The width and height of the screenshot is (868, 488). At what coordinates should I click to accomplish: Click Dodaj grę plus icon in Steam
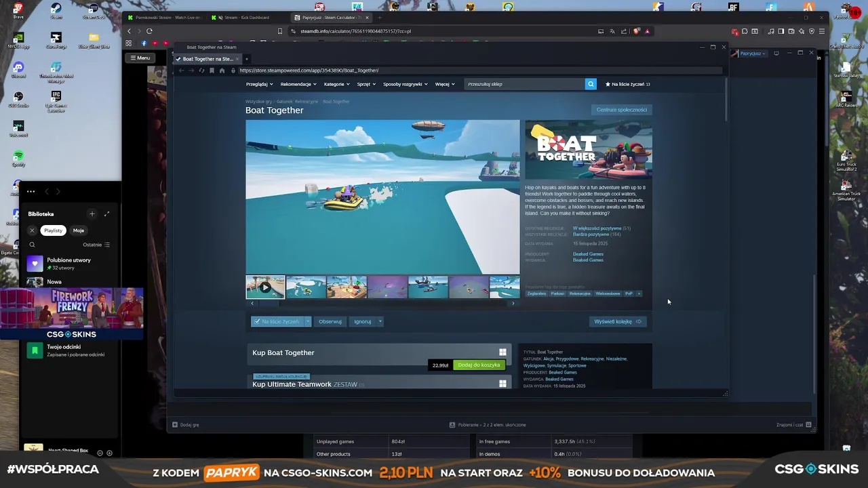coord(175,425)
